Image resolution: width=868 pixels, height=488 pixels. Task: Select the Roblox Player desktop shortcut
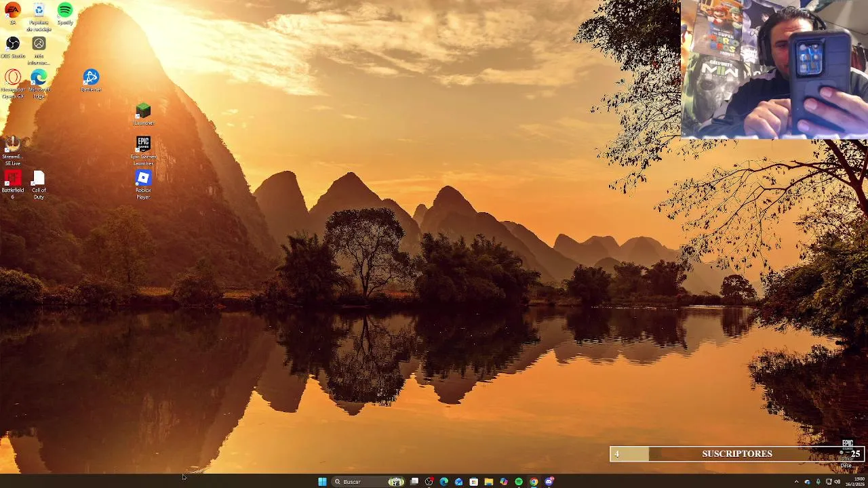pos(143,185)
